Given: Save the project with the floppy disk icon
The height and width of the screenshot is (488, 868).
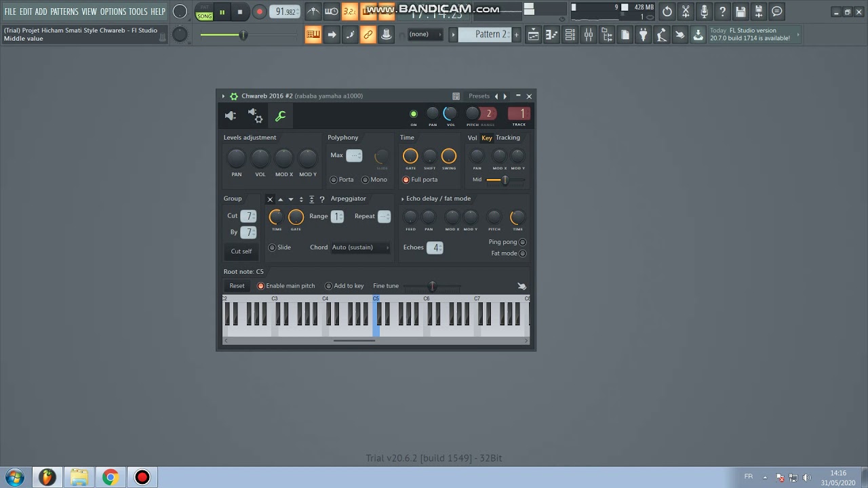Looking at the screenshot, I should point(741,12).
